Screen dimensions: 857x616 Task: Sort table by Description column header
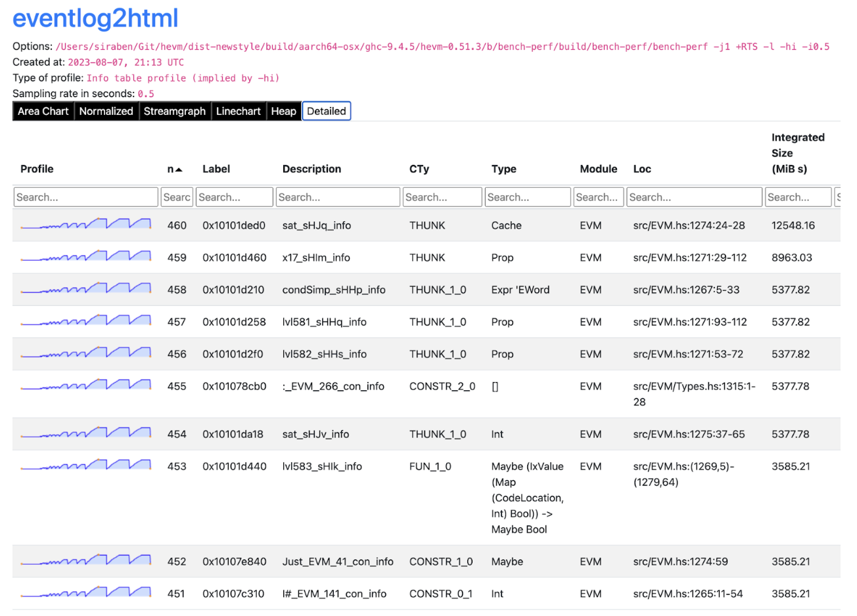click(312, 169)
